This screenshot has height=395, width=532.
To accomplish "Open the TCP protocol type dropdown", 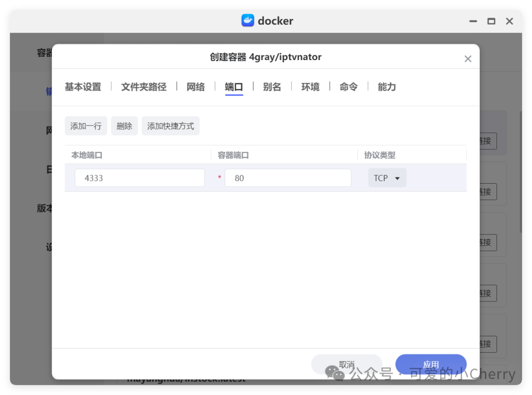I will click(x=387, y=178).
